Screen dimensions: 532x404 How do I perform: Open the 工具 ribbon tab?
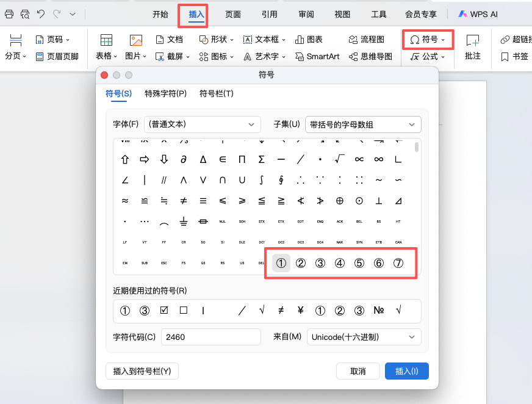(x=379, y=14)
